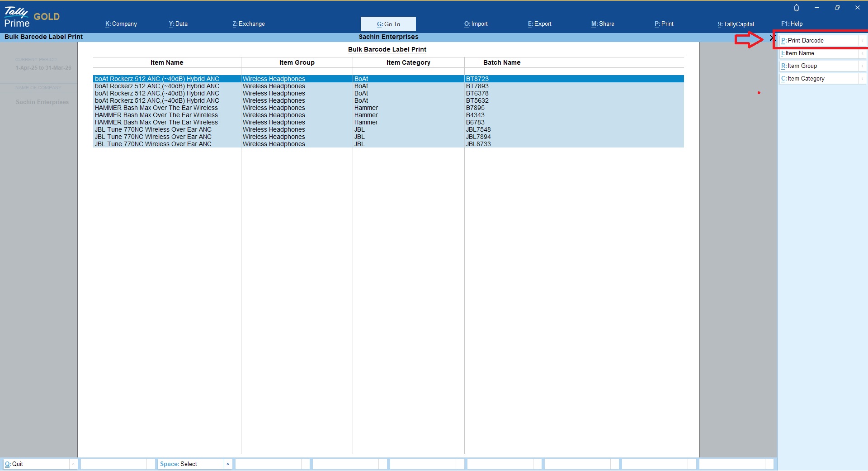Image resolution: width=868 pixels, height=471 pixels.
Task: Open the Company menu
Action: (x=121, y=24)
